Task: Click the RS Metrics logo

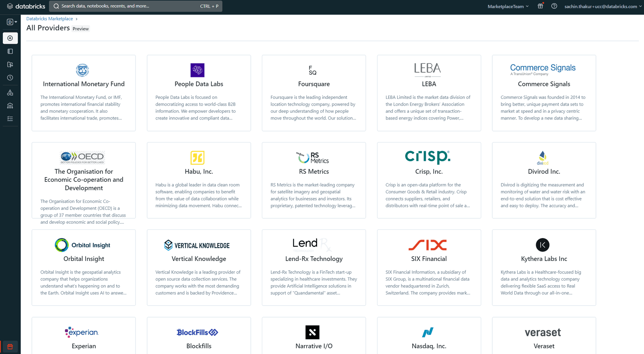Action: [x=312, y=157]
